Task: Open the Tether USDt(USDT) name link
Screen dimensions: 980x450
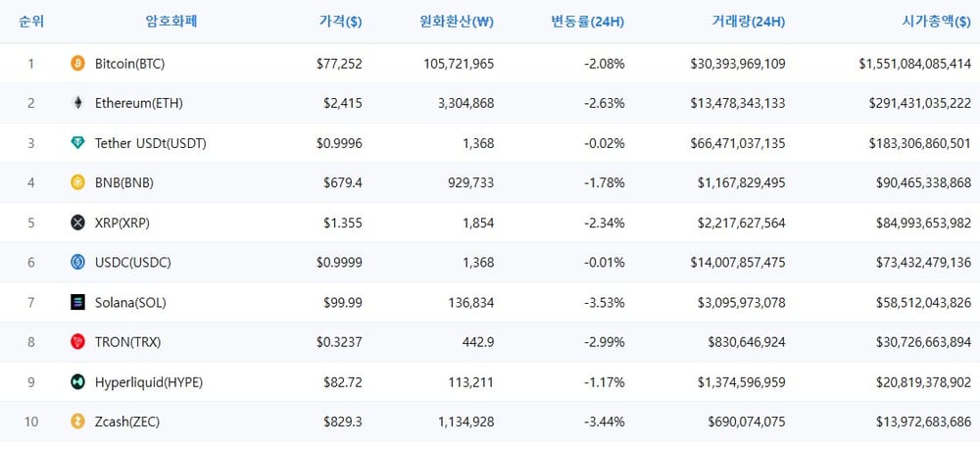Action: tap(151, 143)
